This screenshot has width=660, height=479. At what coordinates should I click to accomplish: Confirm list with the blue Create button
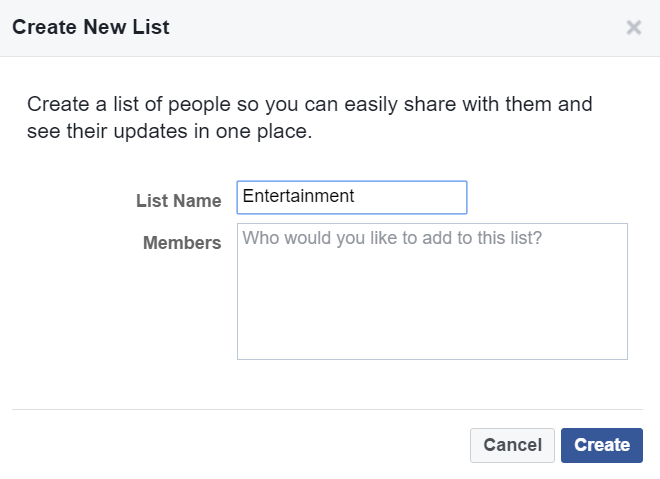601,445
